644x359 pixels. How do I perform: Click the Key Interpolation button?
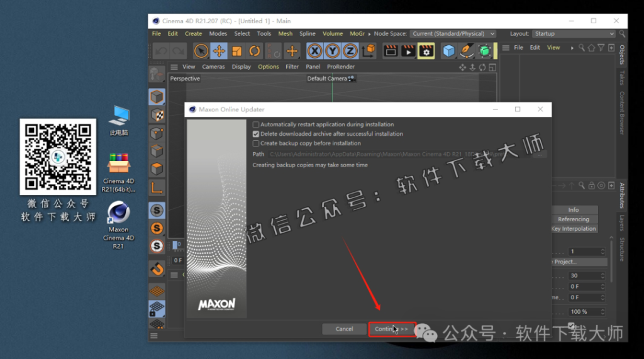pos(574,229)
